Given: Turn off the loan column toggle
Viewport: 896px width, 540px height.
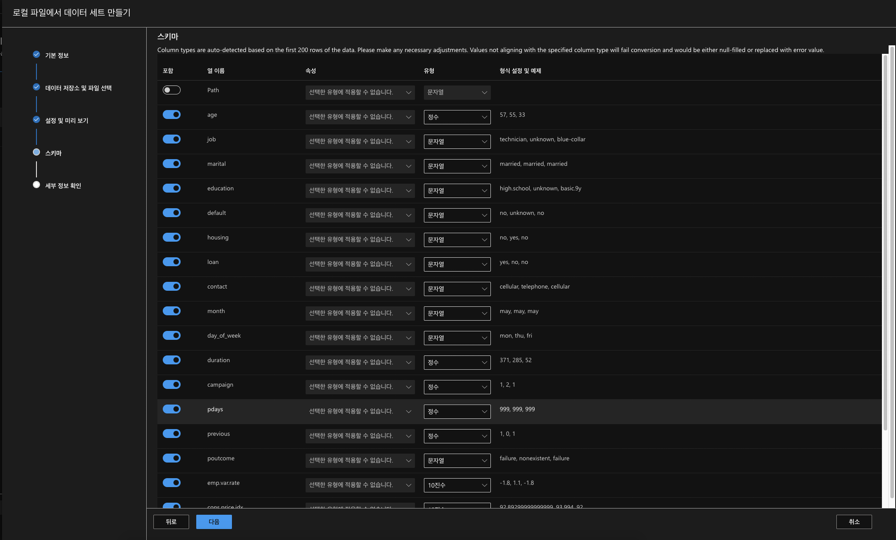Looking at the screenshot, I should pyautogui.click(x=171, y=262).
